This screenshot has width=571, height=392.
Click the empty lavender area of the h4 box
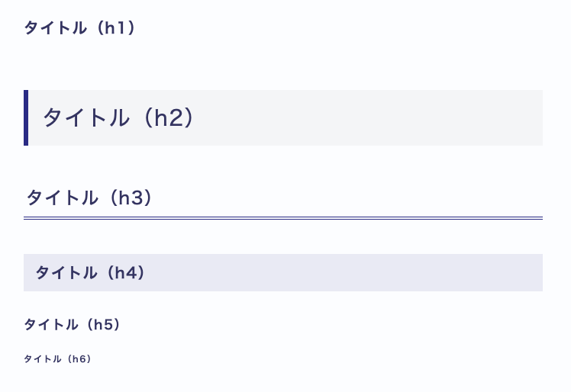click(342, 272)
